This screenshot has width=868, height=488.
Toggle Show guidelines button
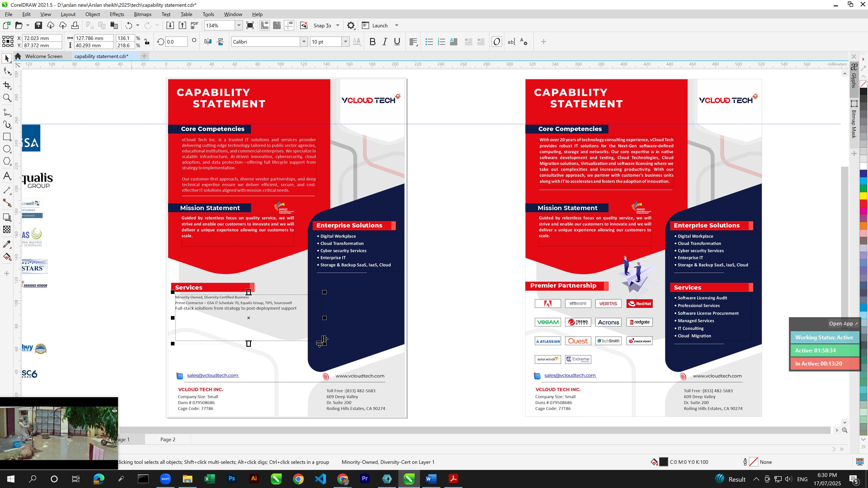click(x=289, y=25)
